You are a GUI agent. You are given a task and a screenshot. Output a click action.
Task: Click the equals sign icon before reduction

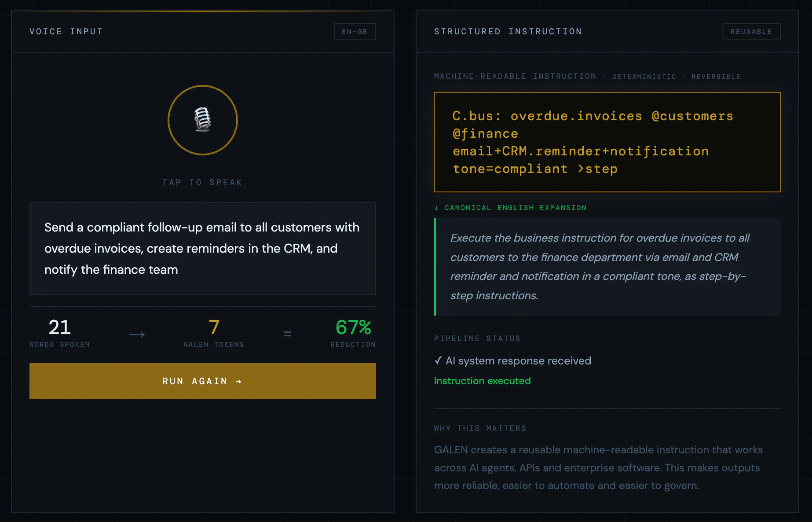tap(287, 334)
